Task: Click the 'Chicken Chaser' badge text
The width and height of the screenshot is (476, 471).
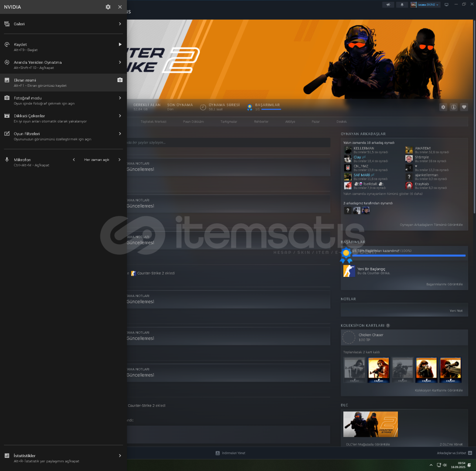Action: coord(371,335)
